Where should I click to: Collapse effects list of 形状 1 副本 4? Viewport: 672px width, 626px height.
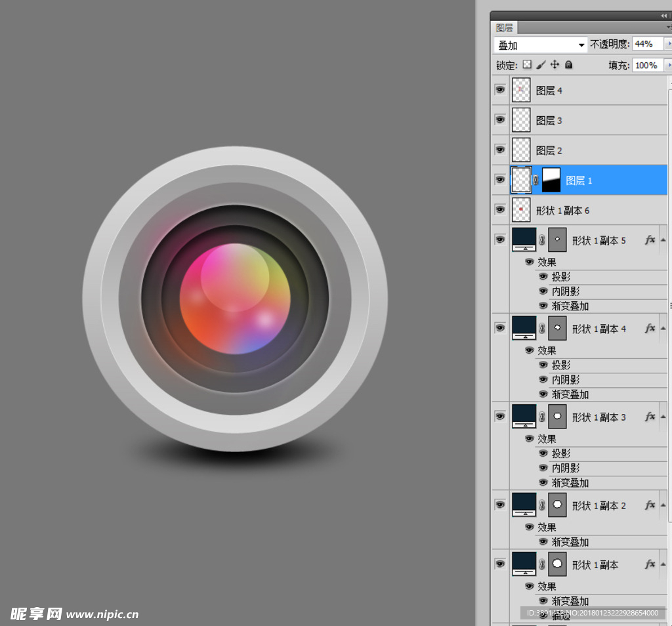(x=663, y=329)
